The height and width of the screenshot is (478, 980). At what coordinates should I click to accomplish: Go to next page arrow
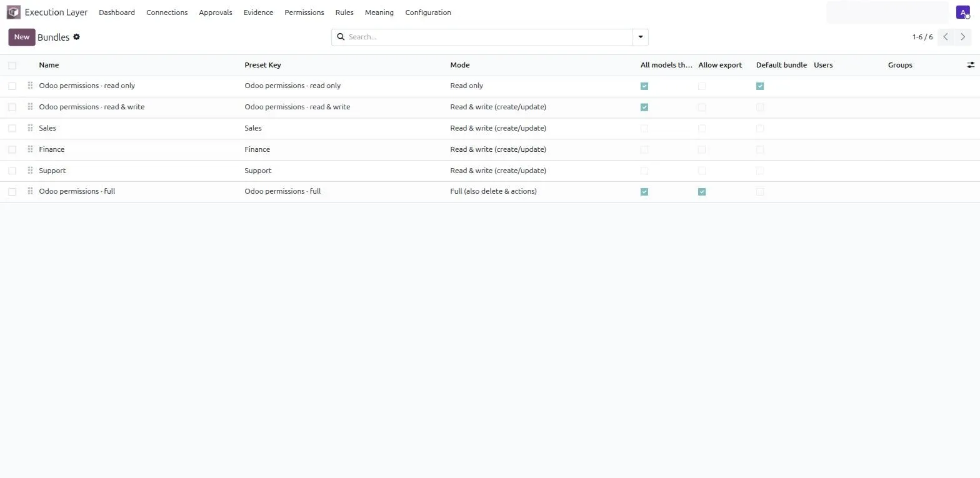pyautogui.click(x=962, y=37)
